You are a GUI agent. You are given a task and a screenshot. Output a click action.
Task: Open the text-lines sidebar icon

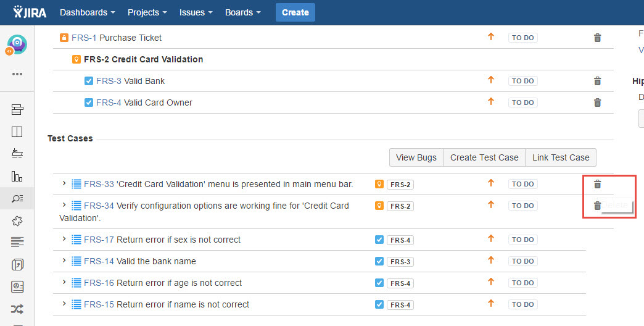click(17, 242)
